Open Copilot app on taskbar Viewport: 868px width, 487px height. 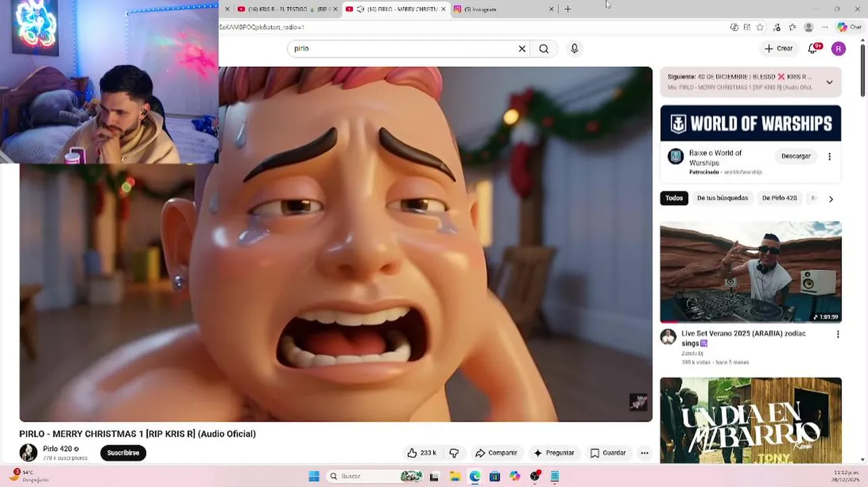(x=515, y=476)
